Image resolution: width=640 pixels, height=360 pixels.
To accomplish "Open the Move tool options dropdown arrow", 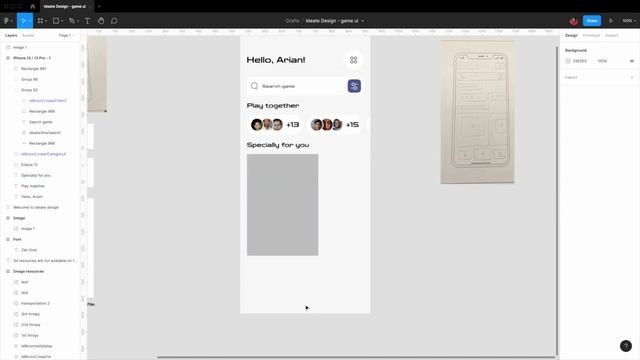I will click(30, 21).
